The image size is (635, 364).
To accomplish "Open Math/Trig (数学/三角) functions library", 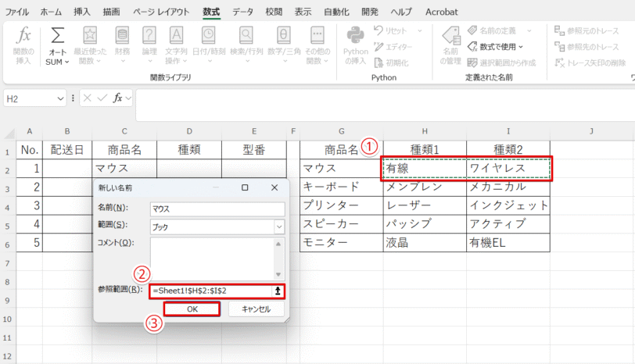I will 284,45.
